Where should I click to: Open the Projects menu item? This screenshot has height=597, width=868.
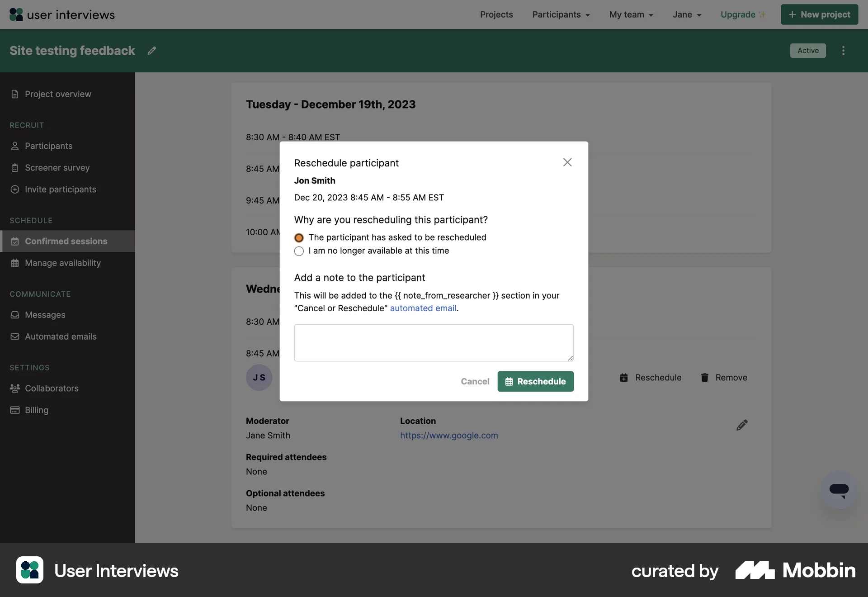(496, 14)
